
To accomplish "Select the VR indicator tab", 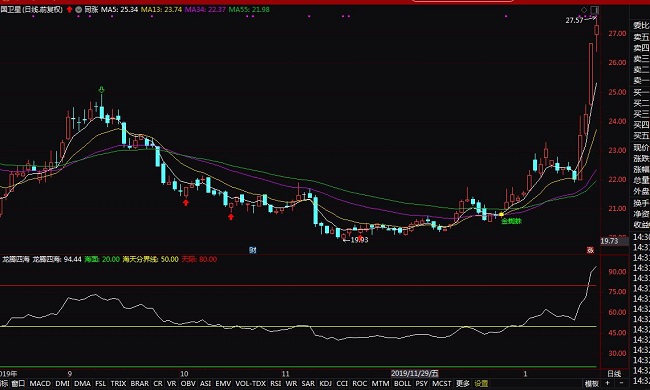I will click(172, 384).
